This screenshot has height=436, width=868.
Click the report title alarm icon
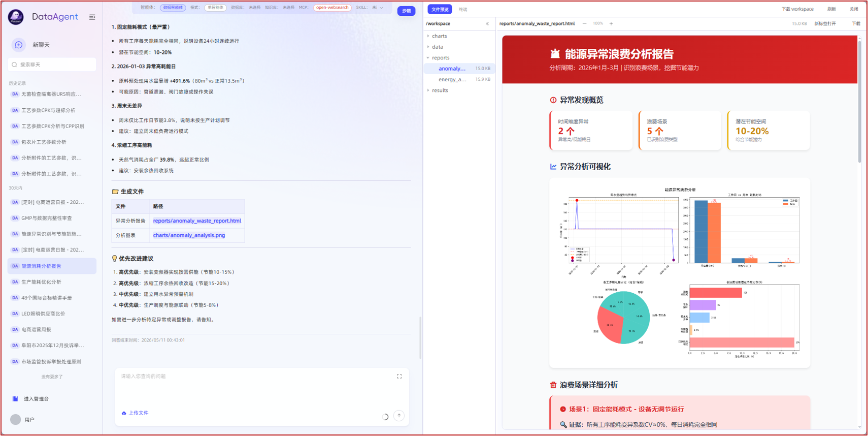tap(555, 53)
